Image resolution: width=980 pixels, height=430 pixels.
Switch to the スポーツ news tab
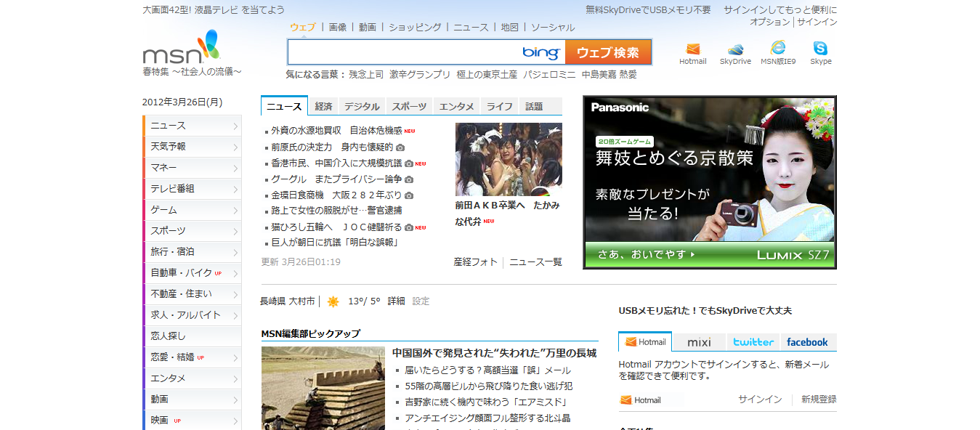pos(410,106)
